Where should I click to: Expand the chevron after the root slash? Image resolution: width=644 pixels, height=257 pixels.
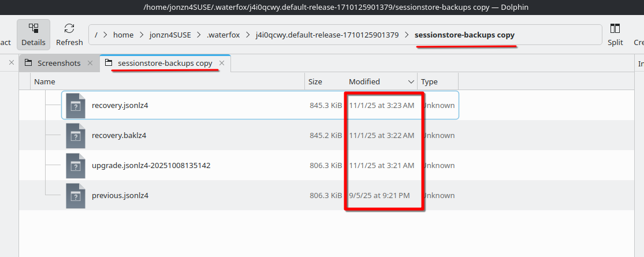point(106,35)
